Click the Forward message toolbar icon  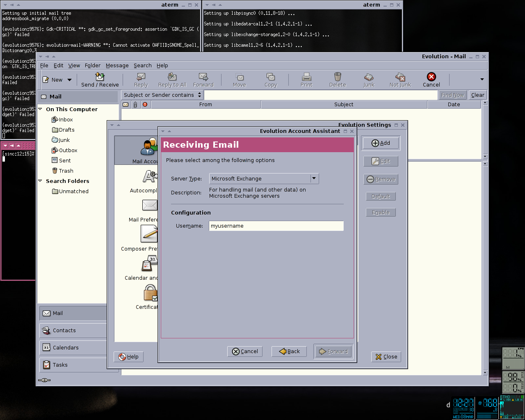[203, 80]
